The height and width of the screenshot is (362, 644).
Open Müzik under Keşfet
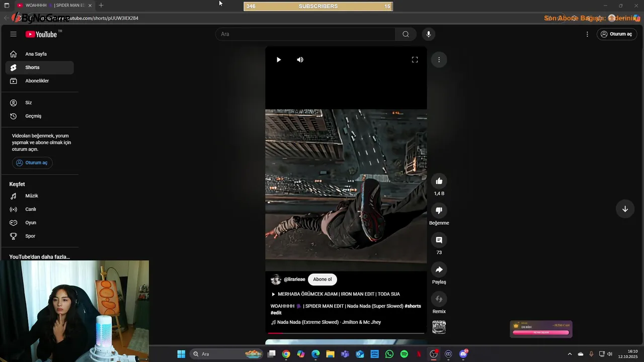point(40,196)
